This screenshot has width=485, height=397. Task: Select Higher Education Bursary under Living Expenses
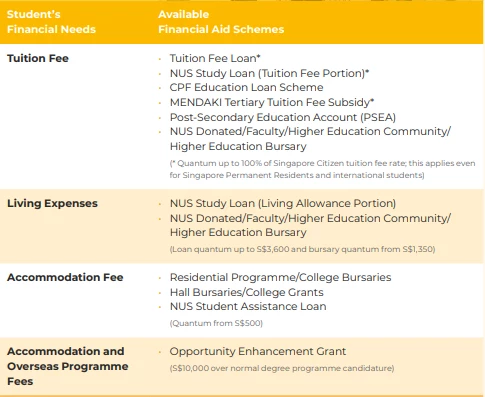point(310,225)
